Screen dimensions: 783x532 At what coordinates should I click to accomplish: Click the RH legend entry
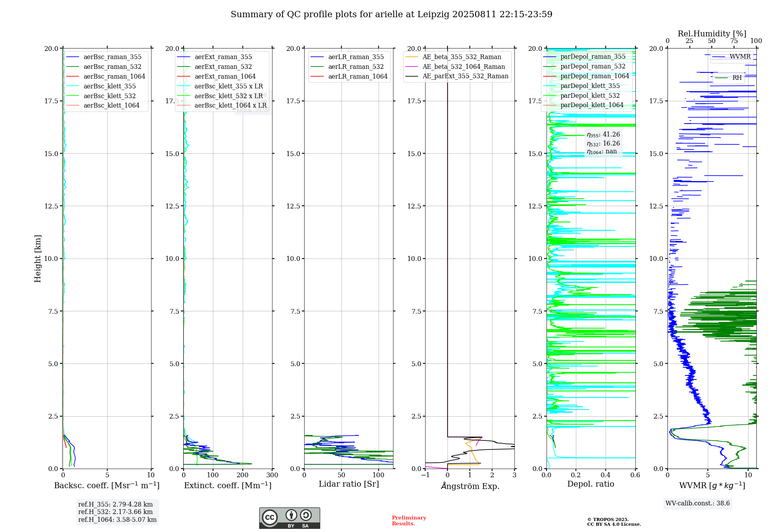click(x=728, y=78)
